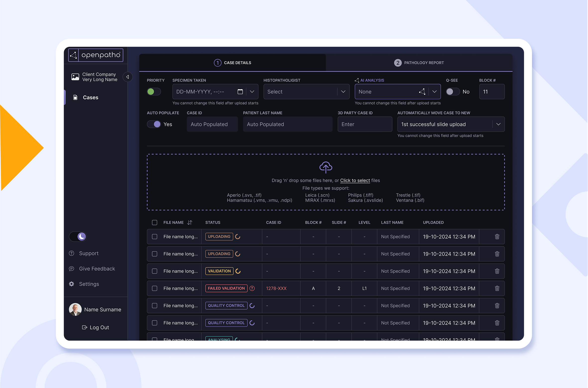Click the FAILED VALIDATION status badge
This screenshot has width=588, height=388.
click(226, 288)
